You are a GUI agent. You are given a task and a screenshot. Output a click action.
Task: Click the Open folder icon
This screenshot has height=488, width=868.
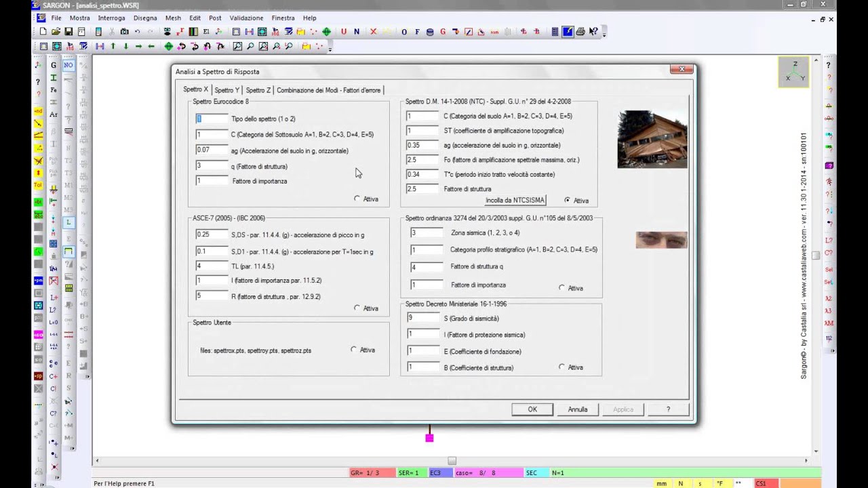(56, 32)
